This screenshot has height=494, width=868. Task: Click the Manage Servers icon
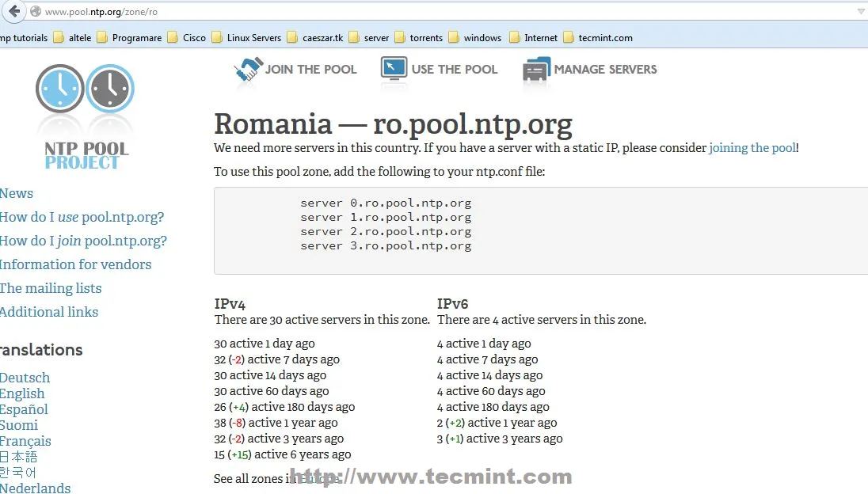click(x=536, y=70)
